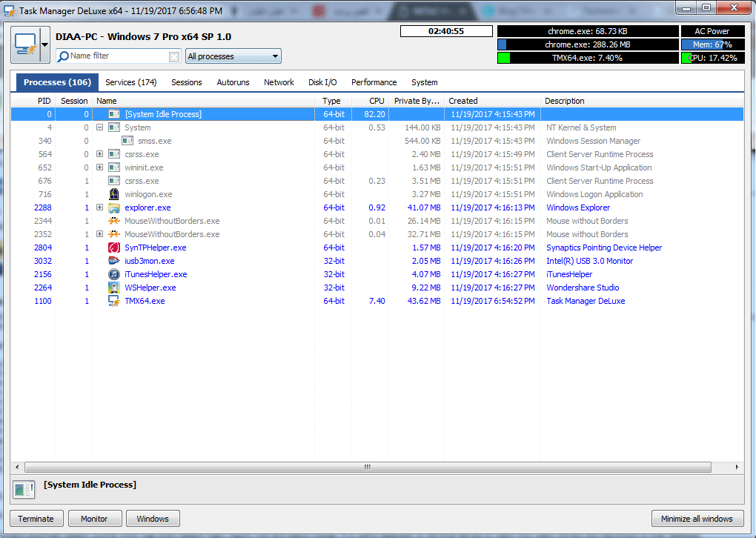This screenshot has height=538, width=756.
Task: Click the TMX64.exe icon
Action: [x=114, y=301]
